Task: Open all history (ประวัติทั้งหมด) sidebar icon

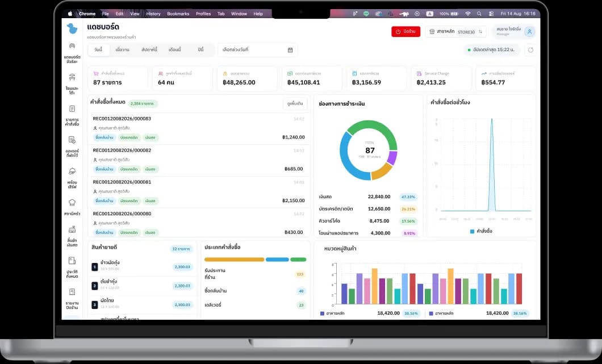Action: 72,261
